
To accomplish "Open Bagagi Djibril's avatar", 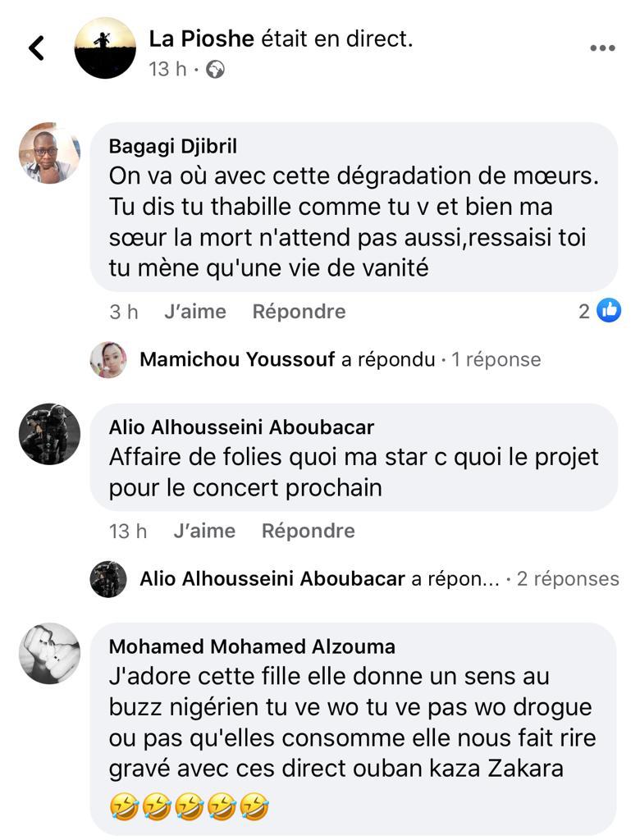I will 49,153.
